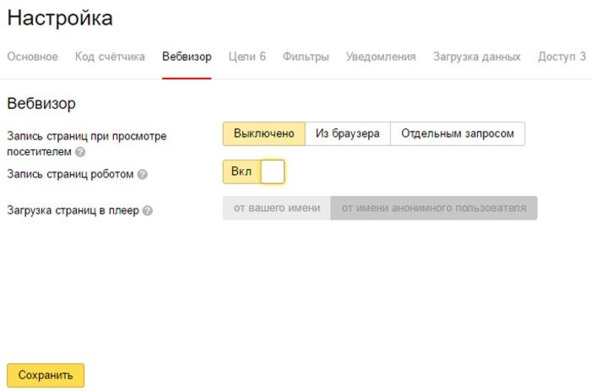
Task: Choose от имени анонимного пользователя option
Action: point(434,208)
